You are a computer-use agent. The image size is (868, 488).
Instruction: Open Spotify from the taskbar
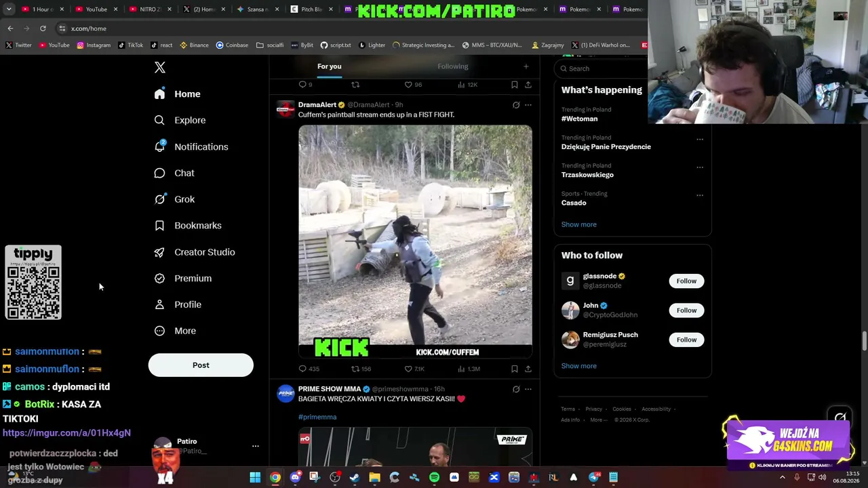pyautogui.click(x=434, y=477)
